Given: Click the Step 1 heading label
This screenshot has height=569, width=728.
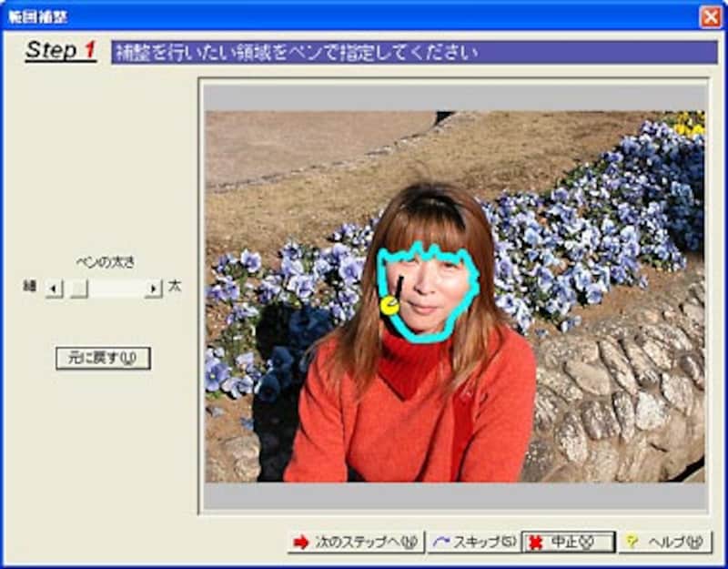Looking at the screenshot, I should [x=60, y=51].
